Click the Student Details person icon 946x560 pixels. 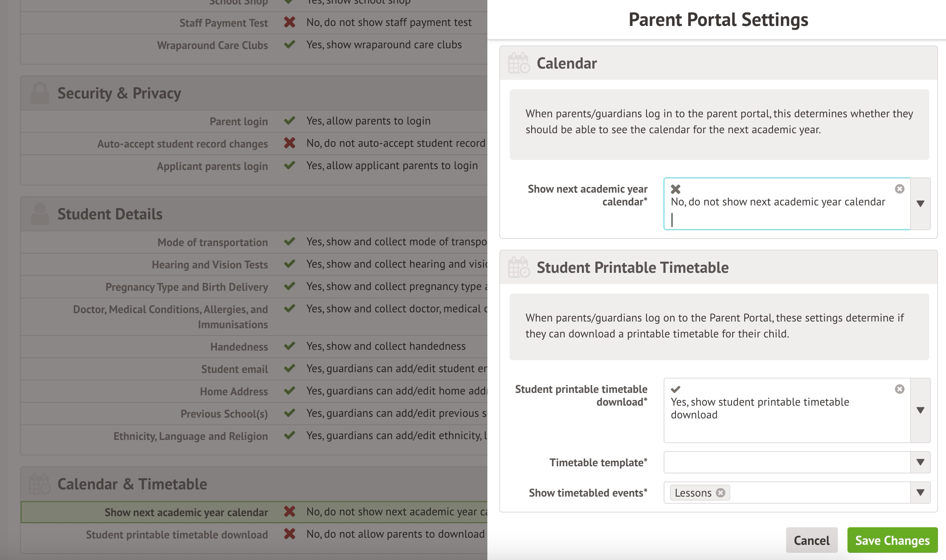40,214
